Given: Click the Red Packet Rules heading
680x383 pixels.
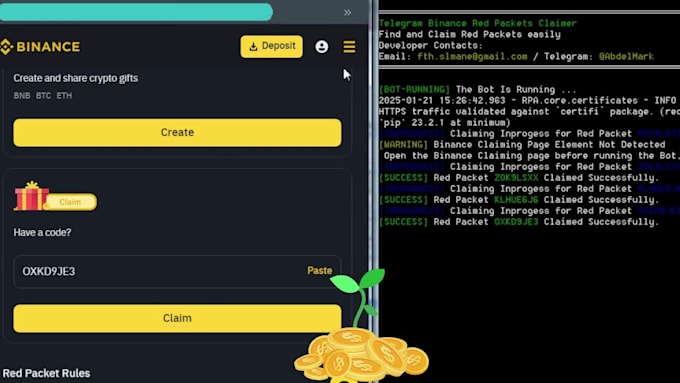Looking at the screenshot, I should coord(46,373).
